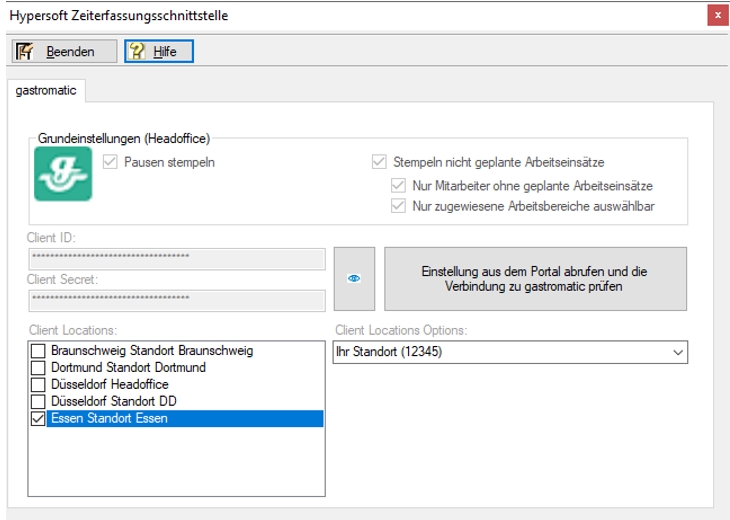Click the green gastromatic logo icon
Image resolution: width=730 pixels, height=520 pixels.
pyautogui.click(x=63, y=173)
